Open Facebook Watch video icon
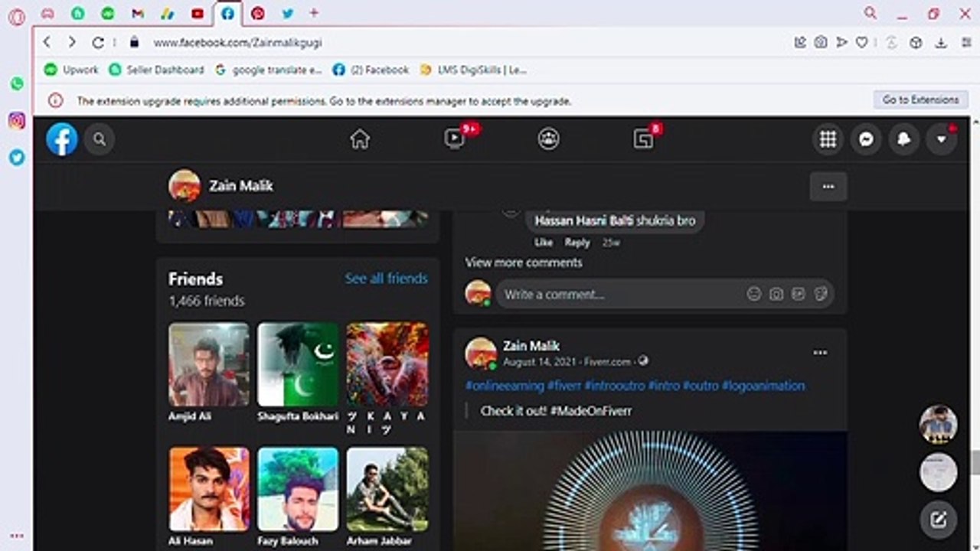Image resolution: width=980 pixels, height=551 pixels. pos(455,139)
